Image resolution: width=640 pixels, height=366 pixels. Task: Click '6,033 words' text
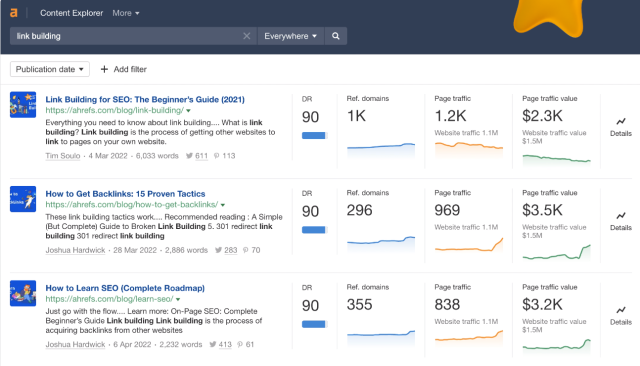[x=157, y=156]
